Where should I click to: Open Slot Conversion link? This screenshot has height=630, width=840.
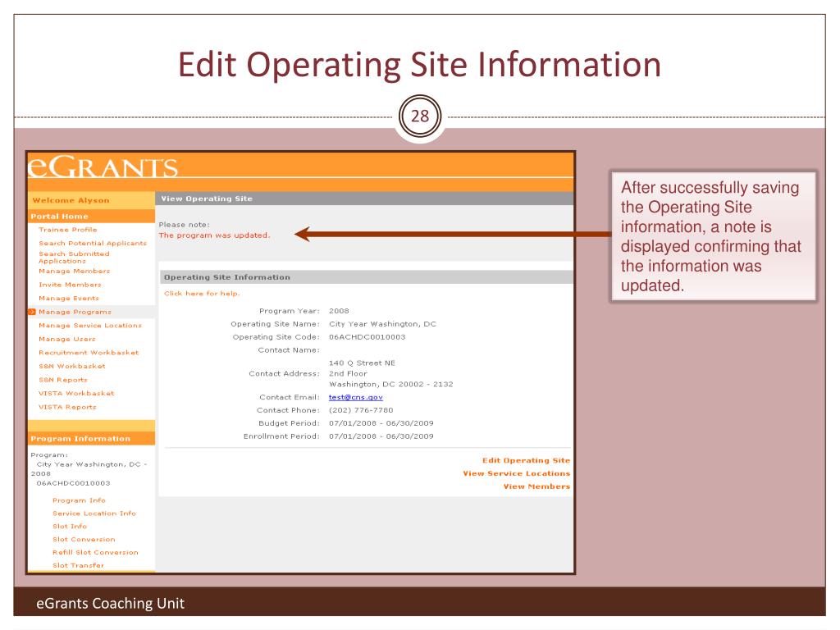(84, 540)
